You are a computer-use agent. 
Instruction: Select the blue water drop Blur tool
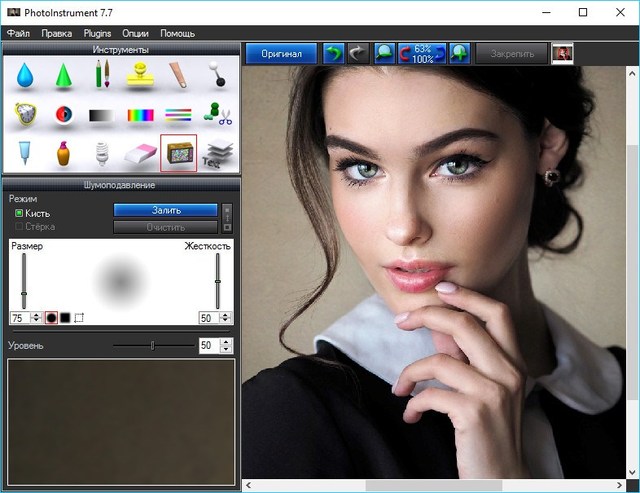point(23,75)
